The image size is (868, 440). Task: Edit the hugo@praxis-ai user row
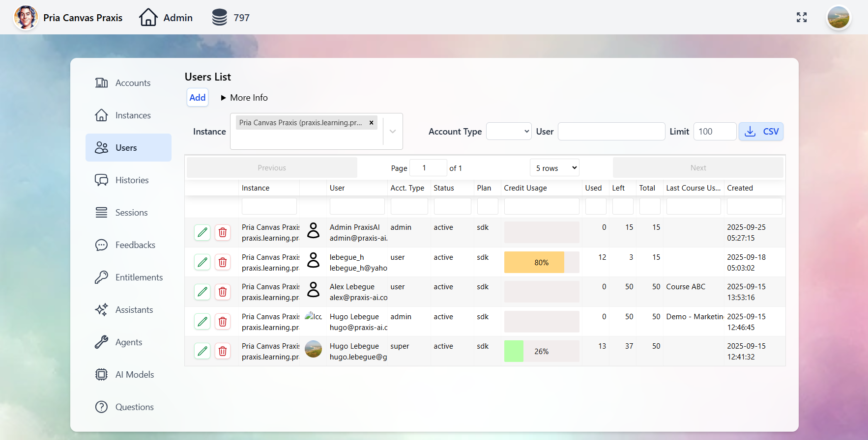(203, 322)
